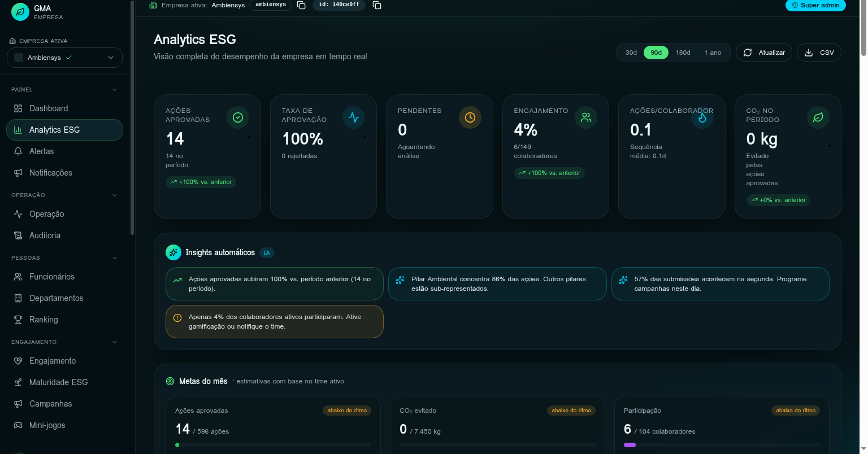This screenshot has width=868, height=454.
Task: Collapse the PAINEL sidebar section
Action: (x=115, y=90)
